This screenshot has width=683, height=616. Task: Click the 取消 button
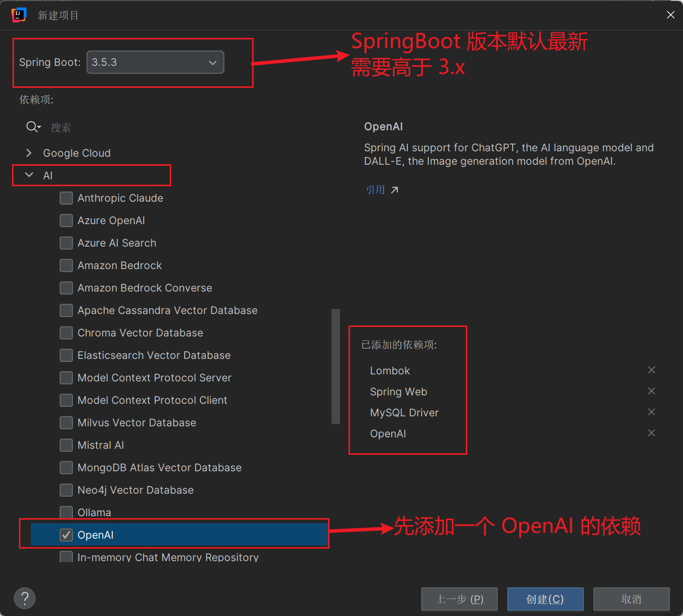(632, 599)
